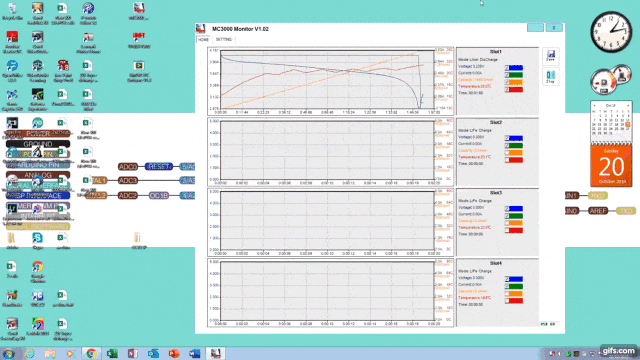Select the MC3000 desktop shortcut icon

pos(139,11)
